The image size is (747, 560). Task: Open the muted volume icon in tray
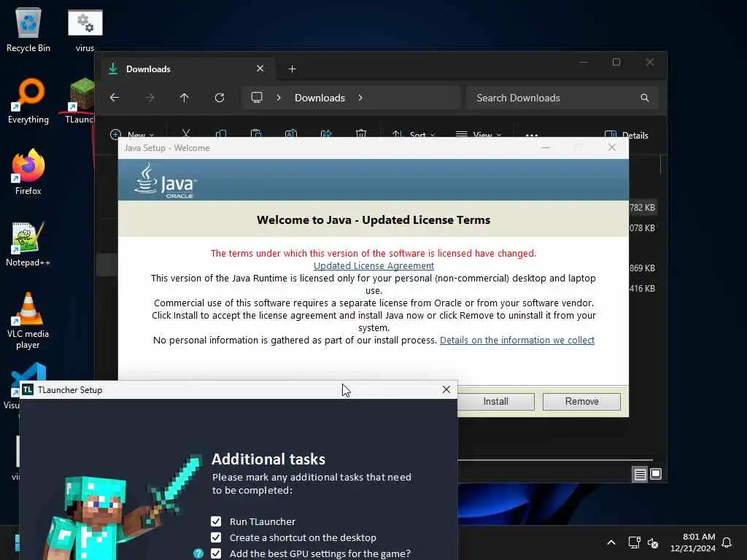tap(653, 542)
